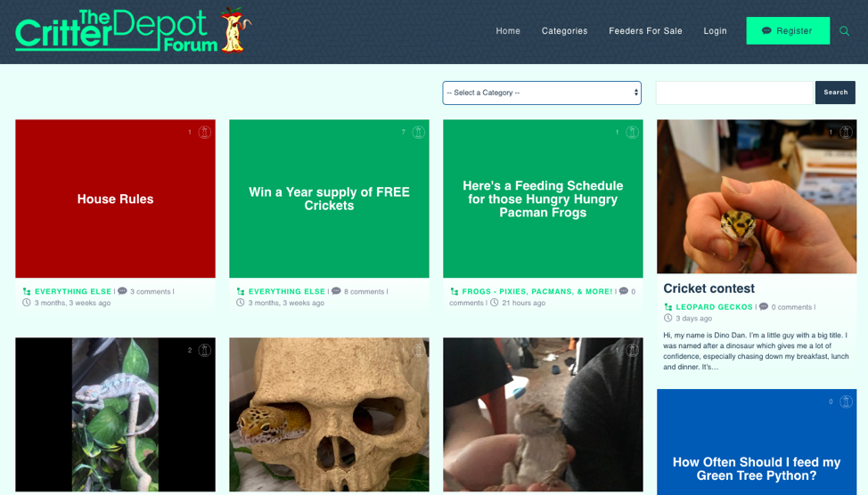
Task: Click the apple like icon on chameleon photo card
Action: [205, 350]
